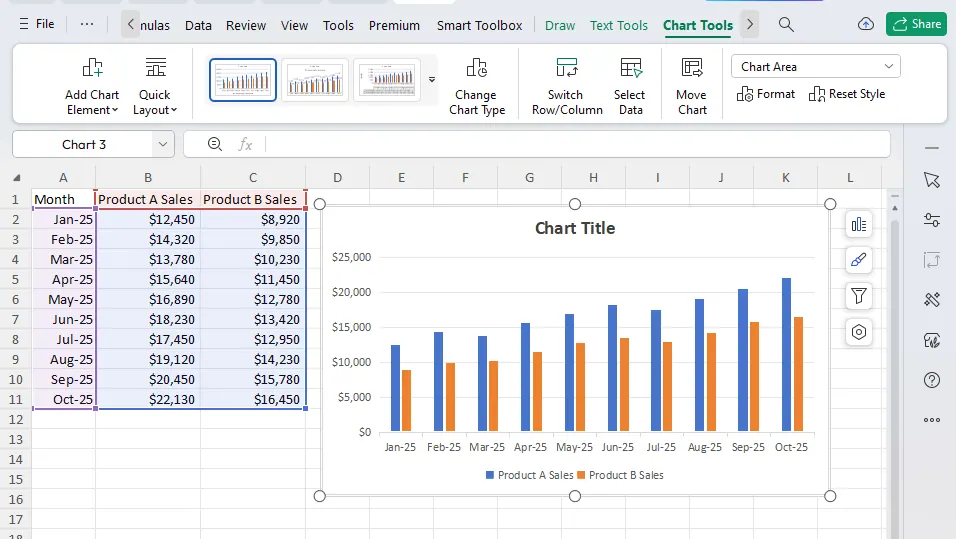956x539 pixels.
Task: Open the Smart Toolbox tab
Action: point(479,25)
